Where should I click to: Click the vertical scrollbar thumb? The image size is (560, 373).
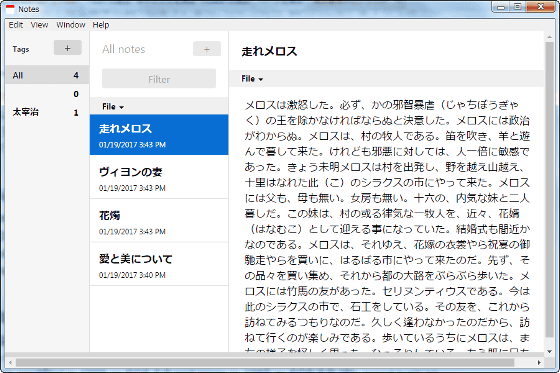click(x=549, y=189)
